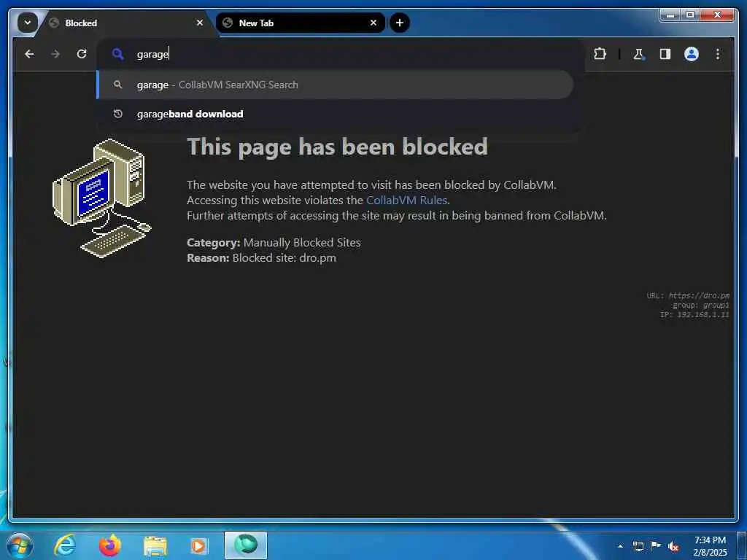Close the New Tab tab
The width and height of the screenshot is (747, 560).
click(x=373, y=23)
